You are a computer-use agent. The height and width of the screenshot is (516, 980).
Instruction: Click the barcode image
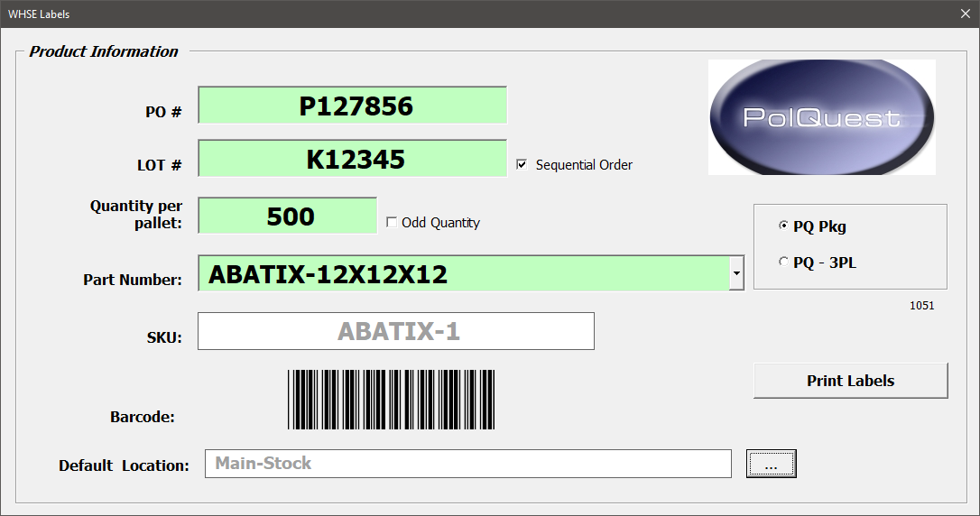(392, 400)
